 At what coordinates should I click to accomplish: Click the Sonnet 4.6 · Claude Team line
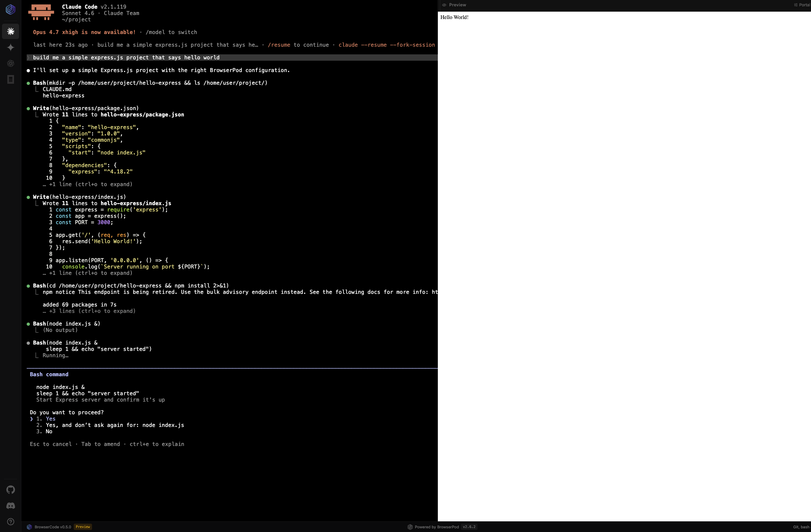tap(100, 13)
